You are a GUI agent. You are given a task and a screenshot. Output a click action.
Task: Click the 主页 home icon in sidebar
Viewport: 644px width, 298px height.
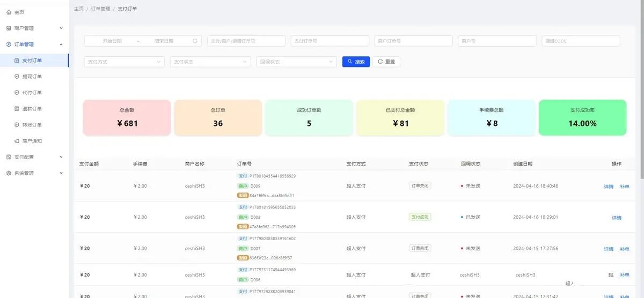click(9, 12)
